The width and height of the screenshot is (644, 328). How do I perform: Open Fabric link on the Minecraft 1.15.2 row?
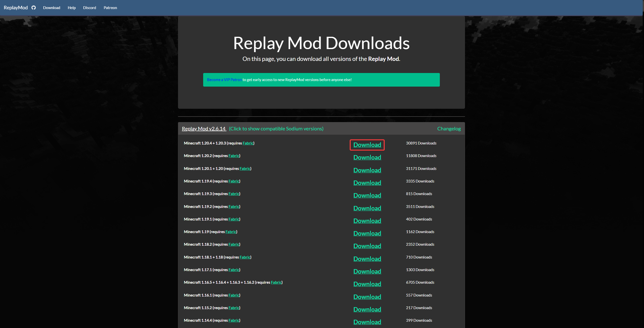pyautogui.click(x=234, y=308)
